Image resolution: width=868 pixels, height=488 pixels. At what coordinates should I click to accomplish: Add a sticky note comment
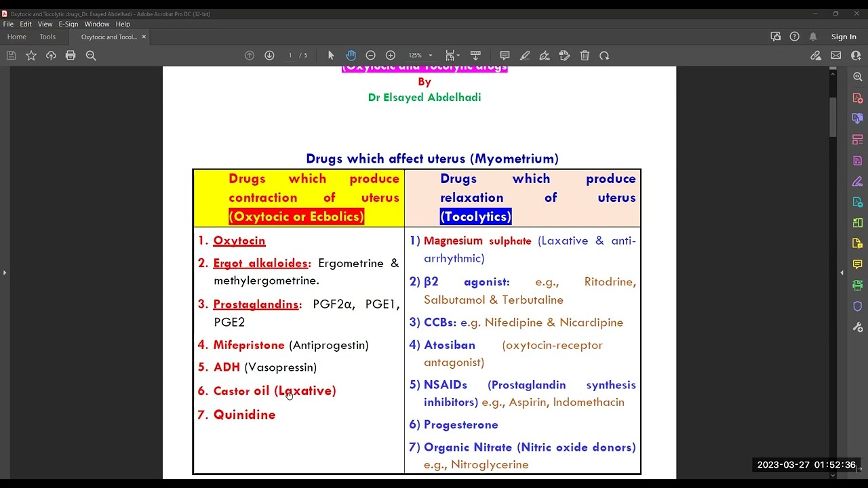(505, 56)
